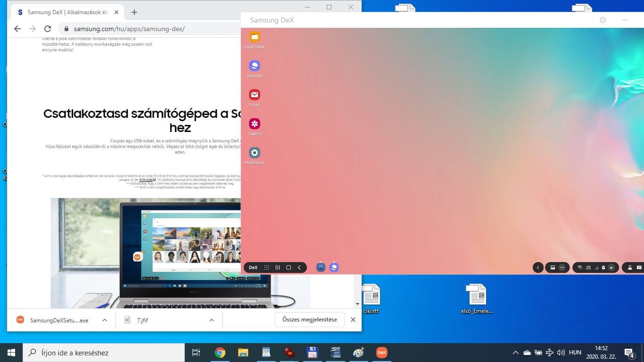Image resolution: width=644 pixels, height=362 pixels.
Task: Expand DeX quick settings up arrow
Action: (611, 267)
